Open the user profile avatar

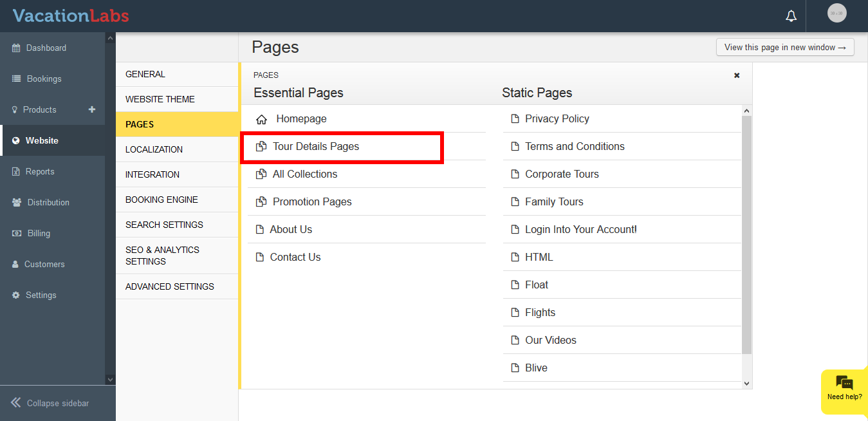tap(836, 13)
